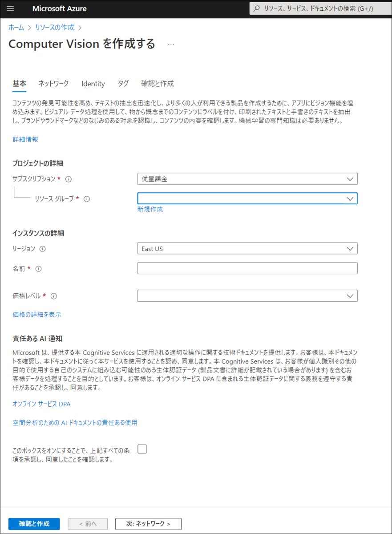The width and height of the screenshot is (392, 534).
Task: Click the 責任ある AI 通知 heading
Action: coord(37,339)
